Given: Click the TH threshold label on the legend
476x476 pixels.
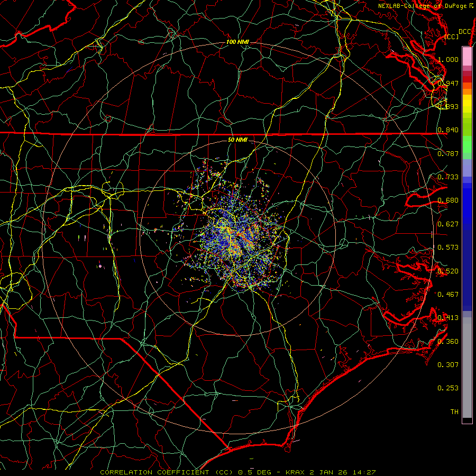Looking at the screenshot, I should click(454, 412).
